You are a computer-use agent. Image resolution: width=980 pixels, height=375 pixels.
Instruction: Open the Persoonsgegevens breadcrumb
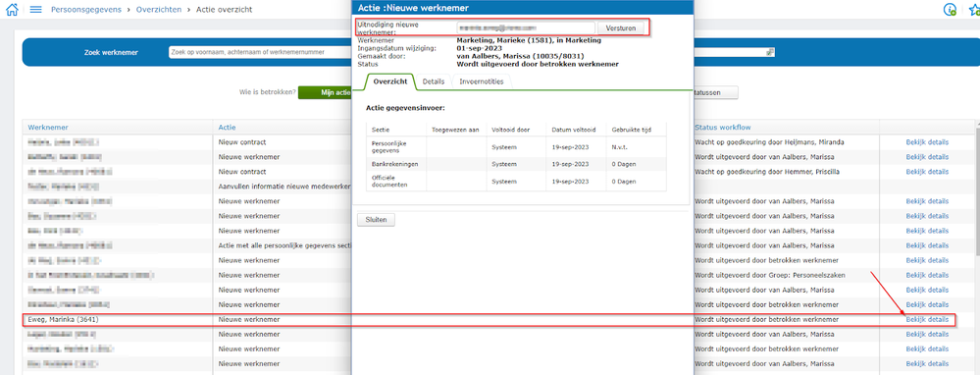86,10
